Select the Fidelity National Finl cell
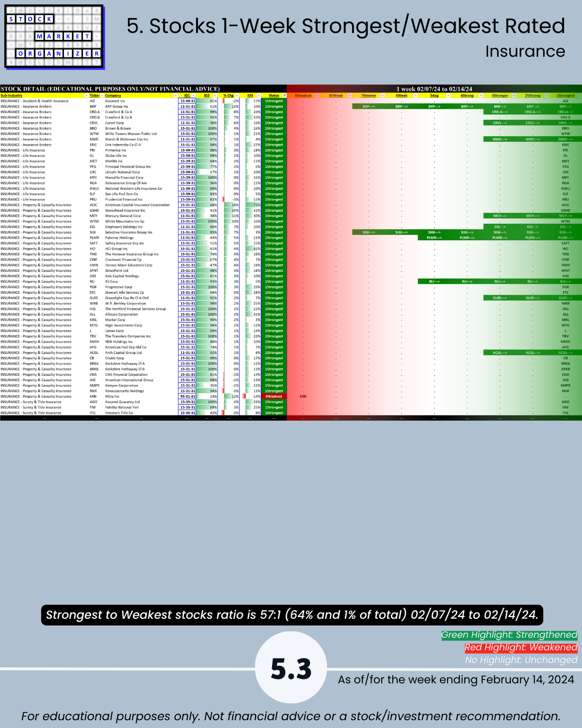The height and width of the screenshot is (728, 582). tap(141, 407)
